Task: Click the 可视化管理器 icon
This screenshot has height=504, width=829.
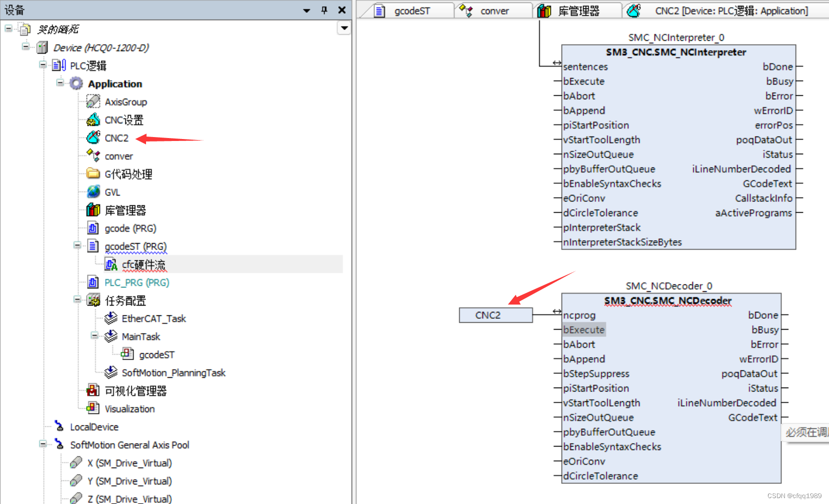Action: click(x=93, y=391)
